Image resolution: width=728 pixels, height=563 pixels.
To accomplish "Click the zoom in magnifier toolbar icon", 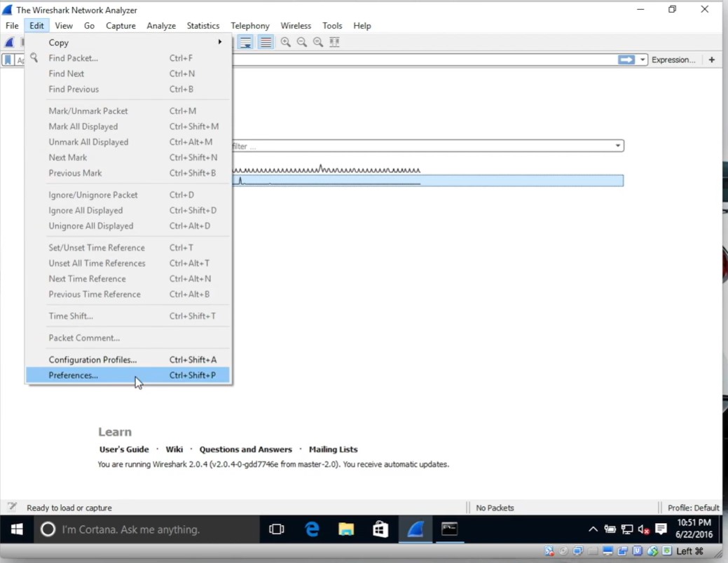I will (x=286, y=42).
